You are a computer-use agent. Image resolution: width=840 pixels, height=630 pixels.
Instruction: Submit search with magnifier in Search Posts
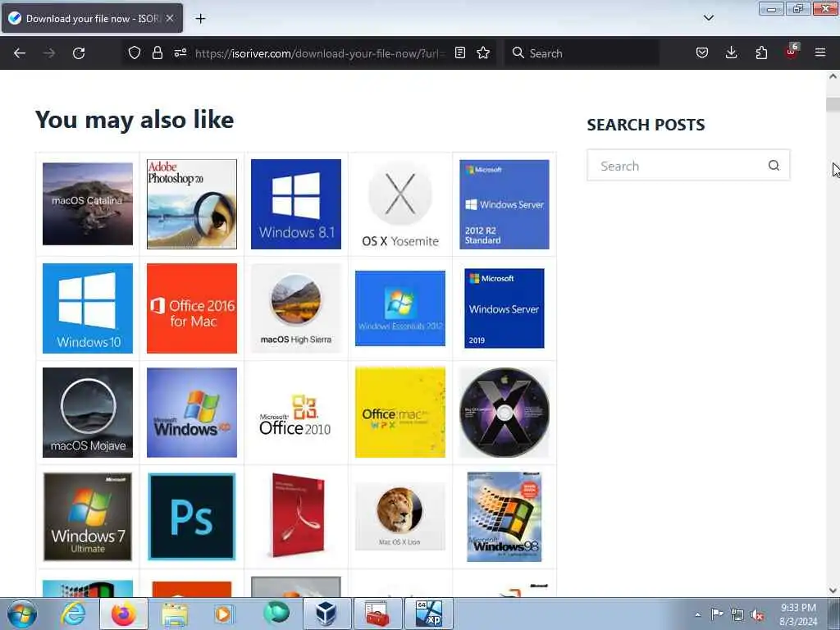[x=774, y=165]
